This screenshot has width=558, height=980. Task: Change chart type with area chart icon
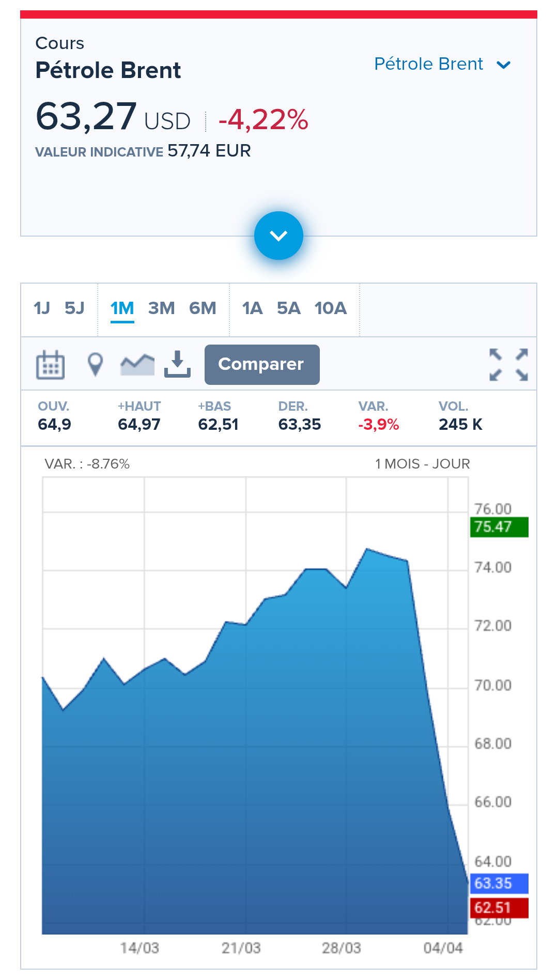click(x=137, y=365)
